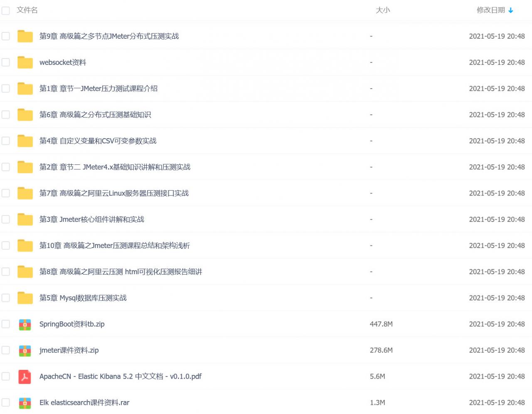Open 第2章 章节二 JMeter4.x基础知识讲解和压测实战
The width and height of the screenshot is (532, 414).
(x=115, y=167)
